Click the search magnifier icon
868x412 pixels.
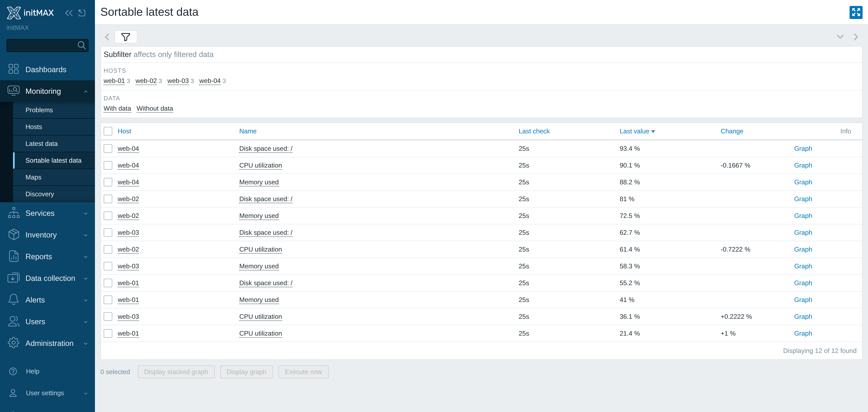[x=82, y=46]
